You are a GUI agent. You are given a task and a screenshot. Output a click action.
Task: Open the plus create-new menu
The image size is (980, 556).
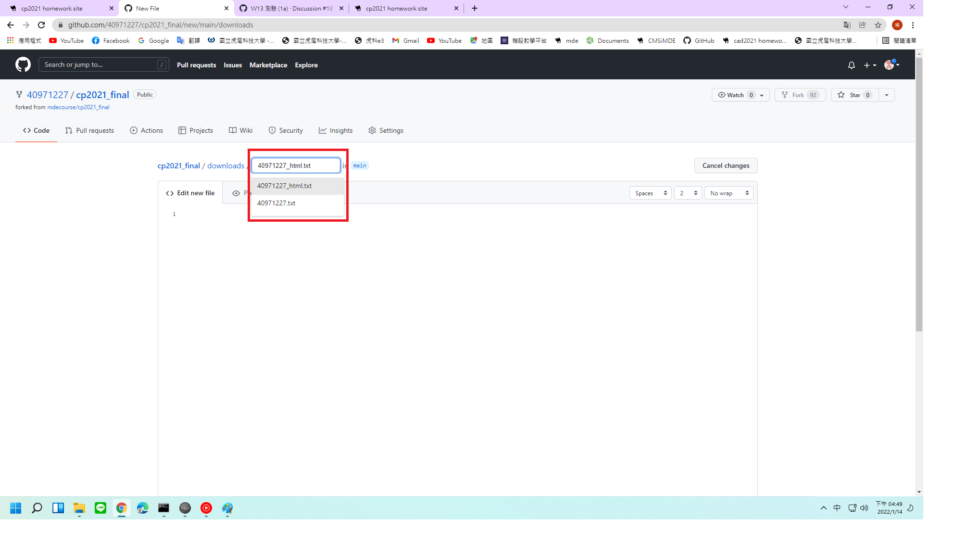[870, 65]
